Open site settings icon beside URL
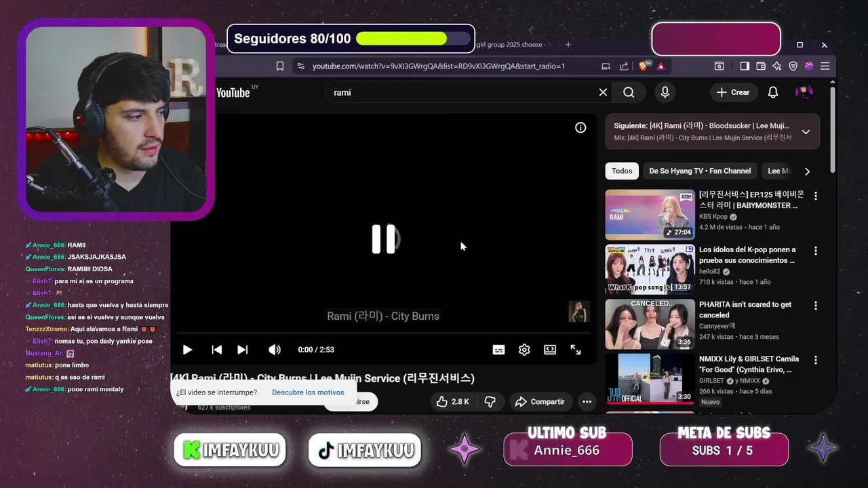This screenshot has height=488, width=868. 300,66
